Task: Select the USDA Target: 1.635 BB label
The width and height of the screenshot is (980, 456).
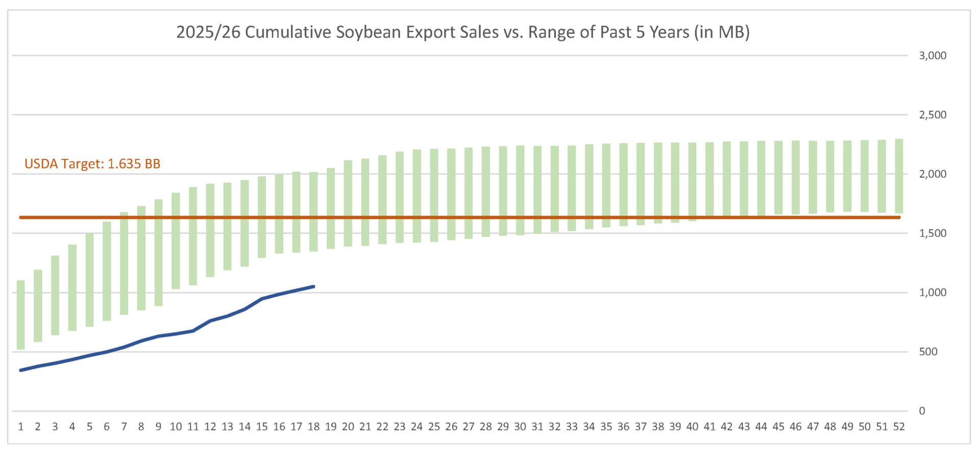Action: [x=92, y=164]
